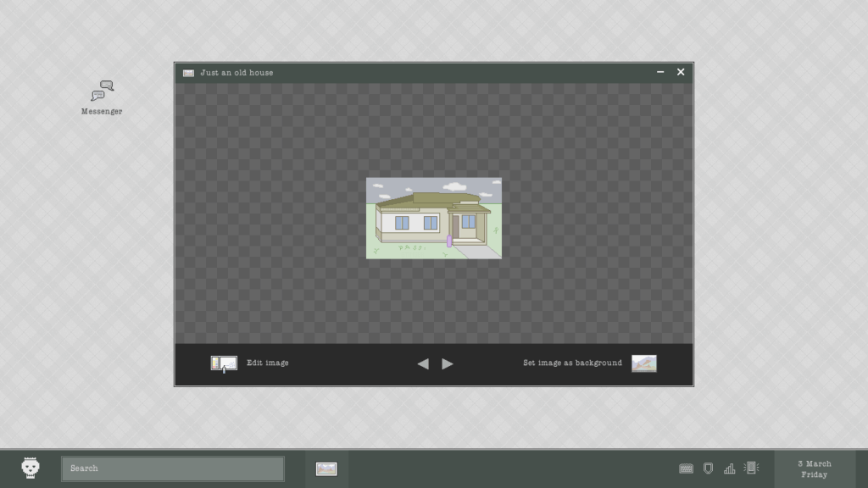Click the Just an old house title
868x488 pixels.
(237, 73)
